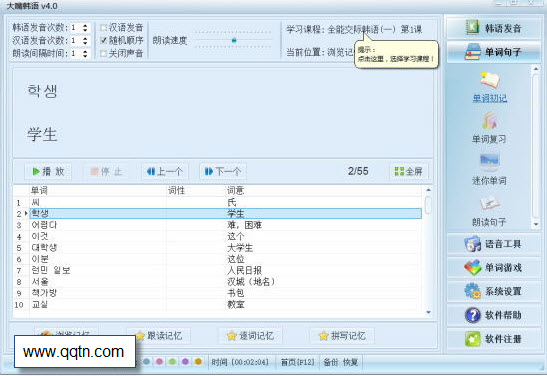Open the 韩语发音 section

pos(493,28)
